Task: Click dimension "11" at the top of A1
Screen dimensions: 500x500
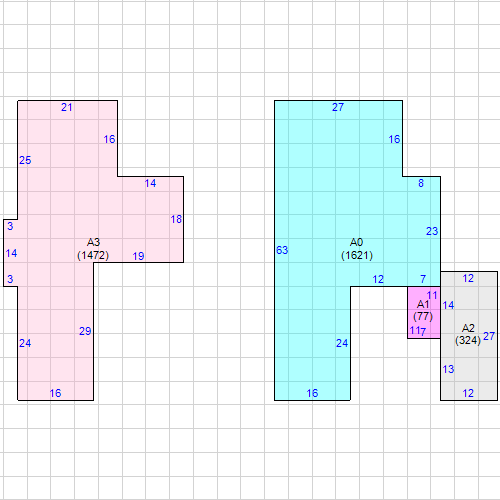Action: point(432,295)
